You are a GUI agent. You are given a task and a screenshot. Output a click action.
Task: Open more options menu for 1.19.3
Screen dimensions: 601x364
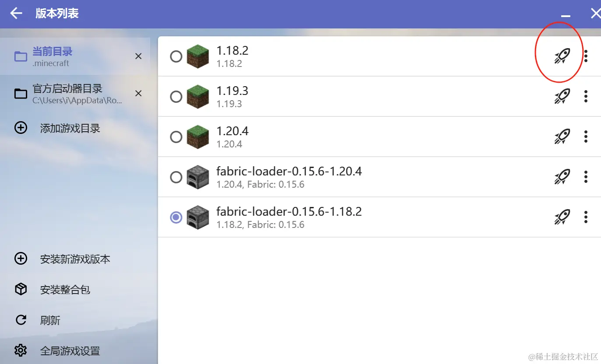tap(586, 96)
